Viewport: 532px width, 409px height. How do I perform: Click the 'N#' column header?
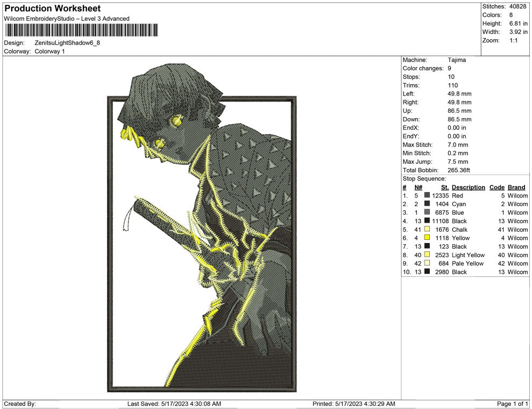point(418,187)
